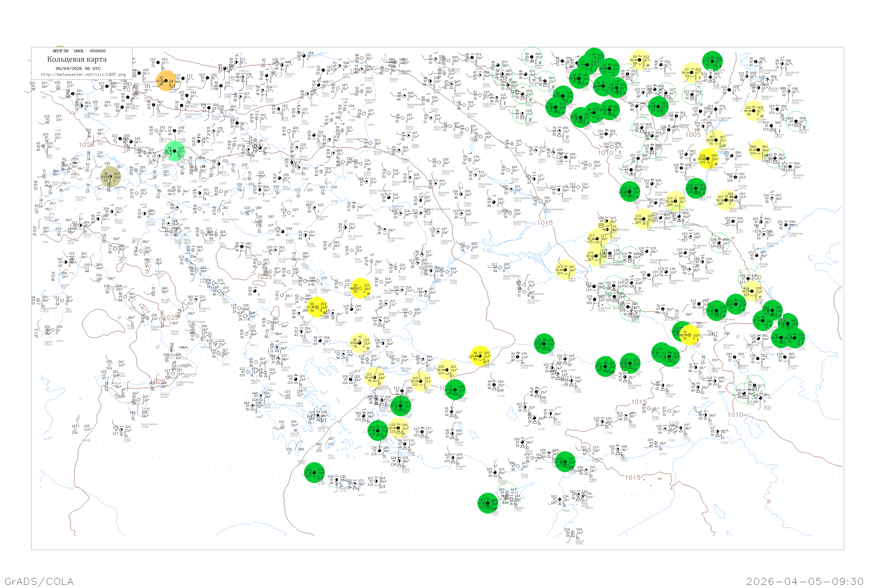Click the dashed green circle at Uralsk
This screenshot has height=588, width=882.
796,121
